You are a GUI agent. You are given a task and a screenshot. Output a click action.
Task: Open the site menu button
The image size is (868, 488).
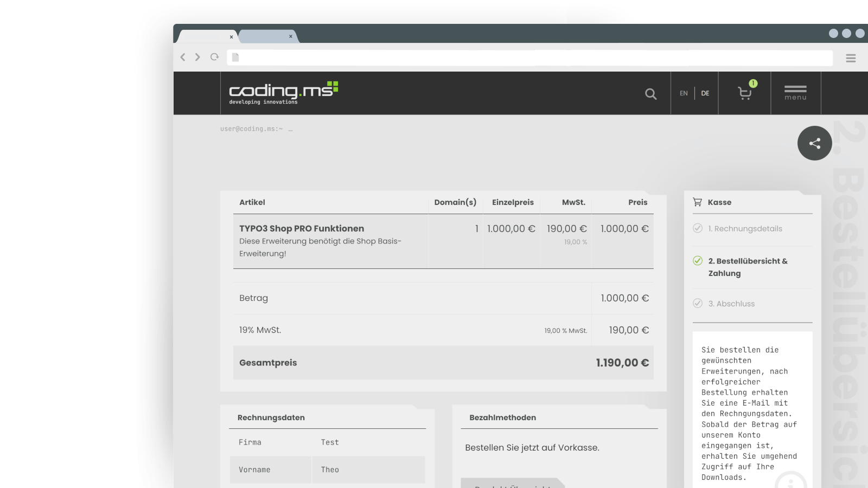coord(795,93)
